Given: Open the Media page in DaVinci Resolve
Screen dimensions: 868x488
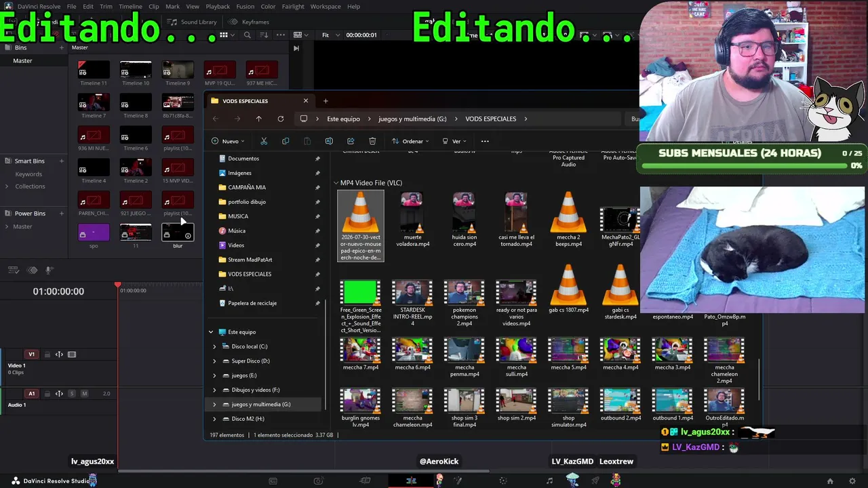Looking at the screenshot, I should pos(273,481).
